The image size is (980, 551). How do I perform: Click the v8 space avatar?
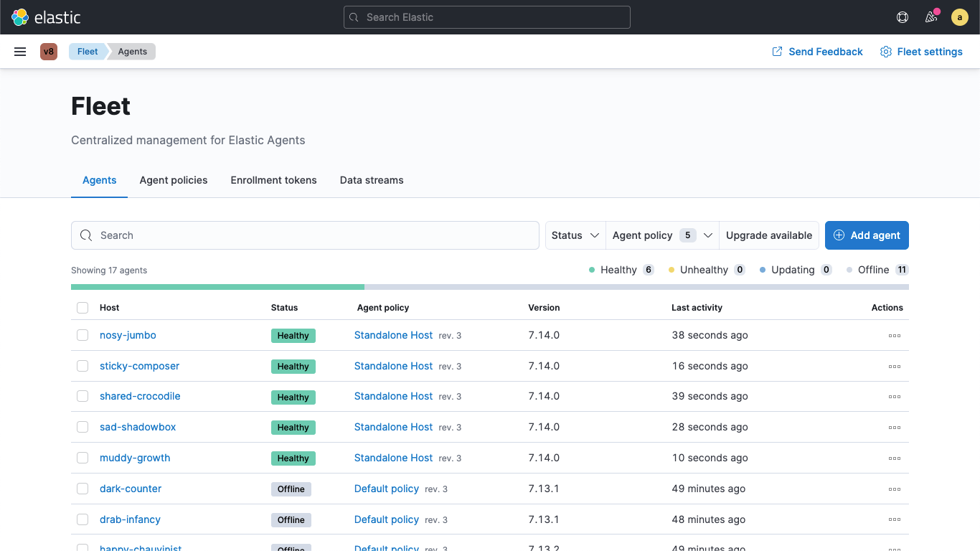tap(49, 52)
